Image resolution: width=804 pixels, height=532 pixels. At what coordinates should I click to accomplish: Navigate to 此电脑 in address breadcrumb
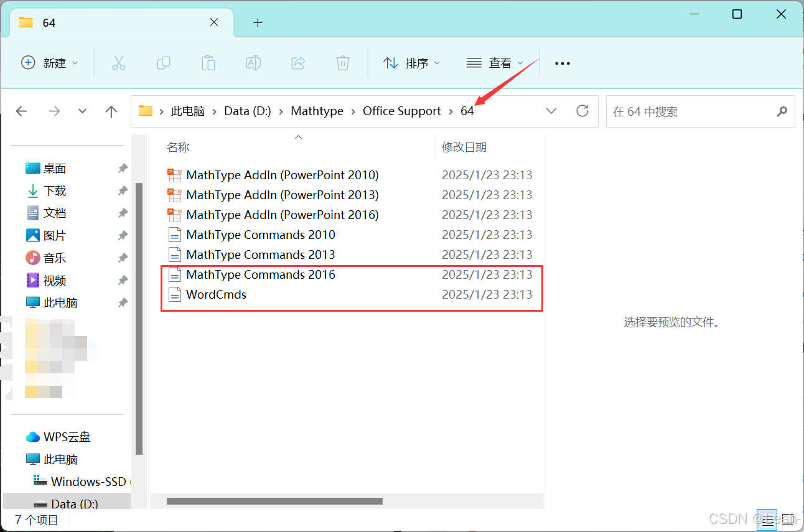(x=188, y=111)
